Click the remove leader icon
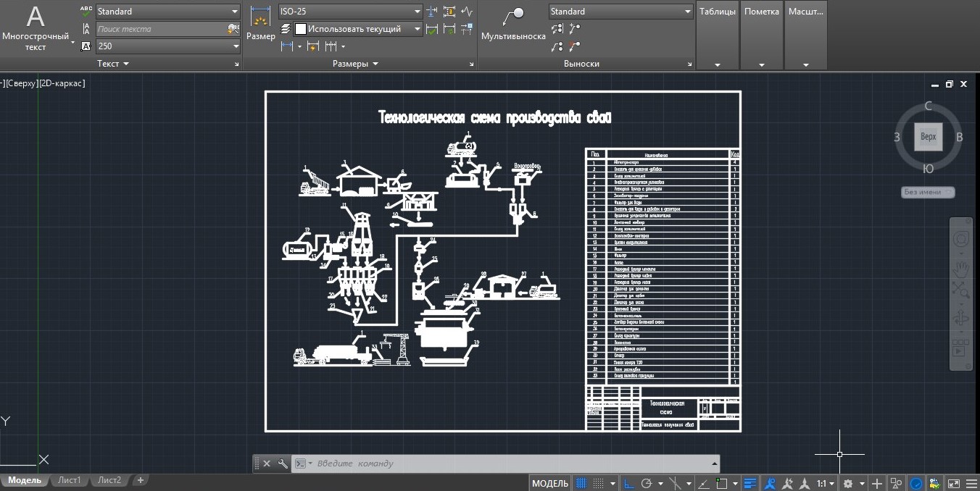Screen dimensions: 980x491 [x=575, y=46]
